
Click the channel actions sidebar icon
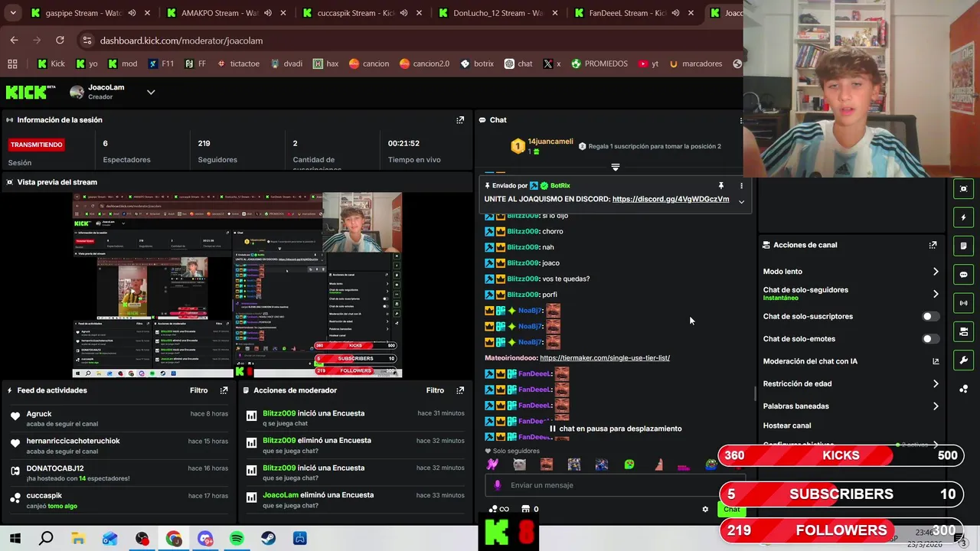click(x=963, y=331)
